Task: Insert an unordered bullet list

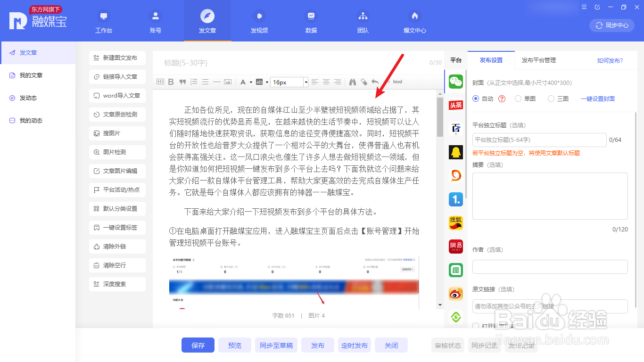Action: click(205, 82)
